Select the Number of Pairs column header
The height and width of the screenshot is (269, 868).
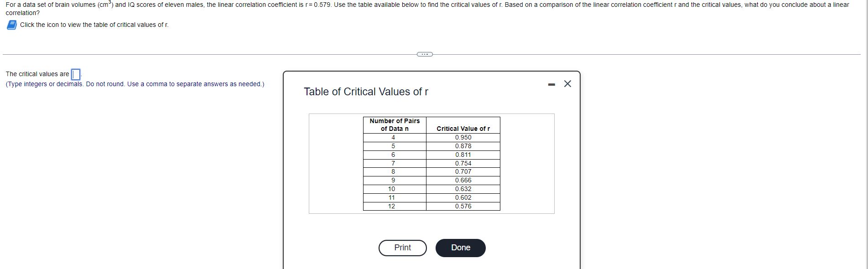point(394,124)
